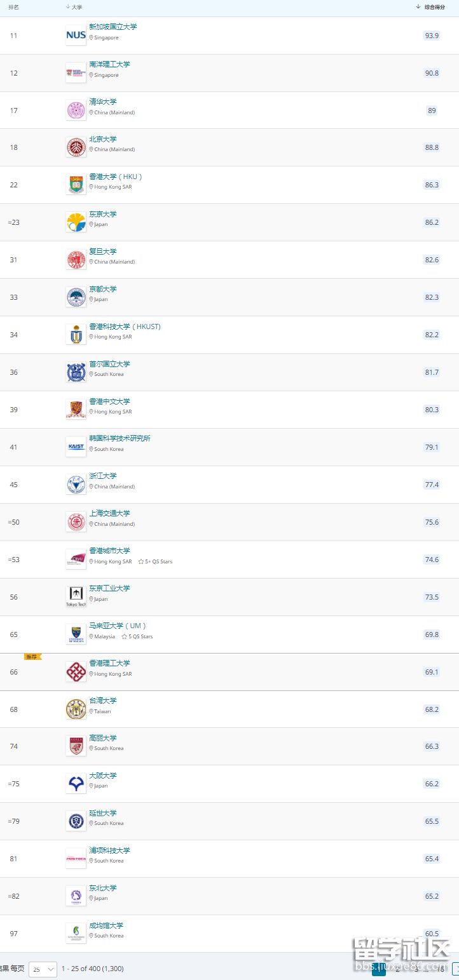
Task: Open the results-per-page dropdown showing 25
Action: 43,969
